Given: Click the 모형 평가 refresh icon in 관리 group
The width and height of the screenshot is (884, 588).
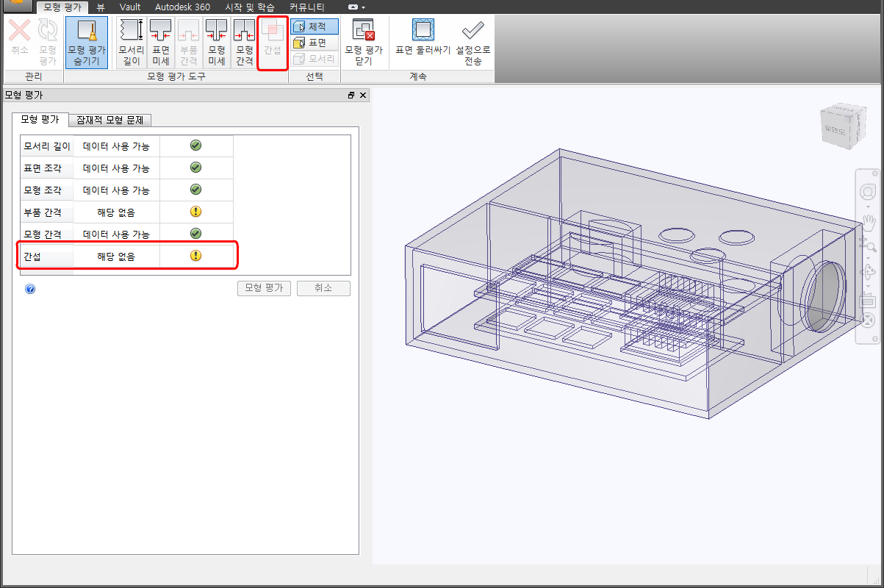Looking at the screenshot, I should (x=48, y=31).
